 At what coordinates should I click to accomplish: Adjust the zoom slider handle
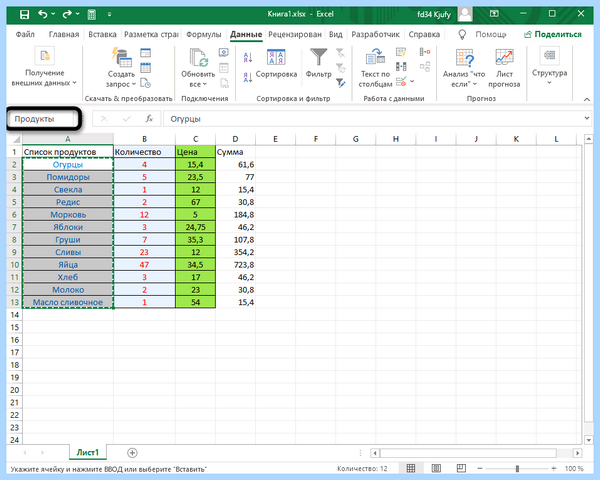click(x=517, y=469)
